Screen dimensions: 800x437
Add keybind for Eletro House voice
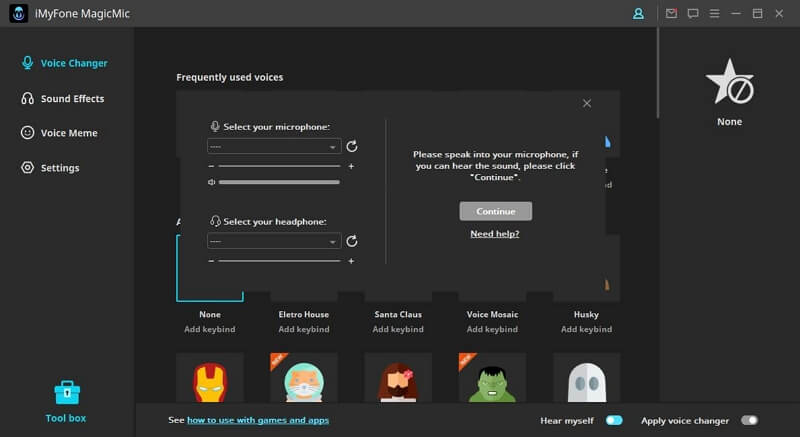click(304, 329)
